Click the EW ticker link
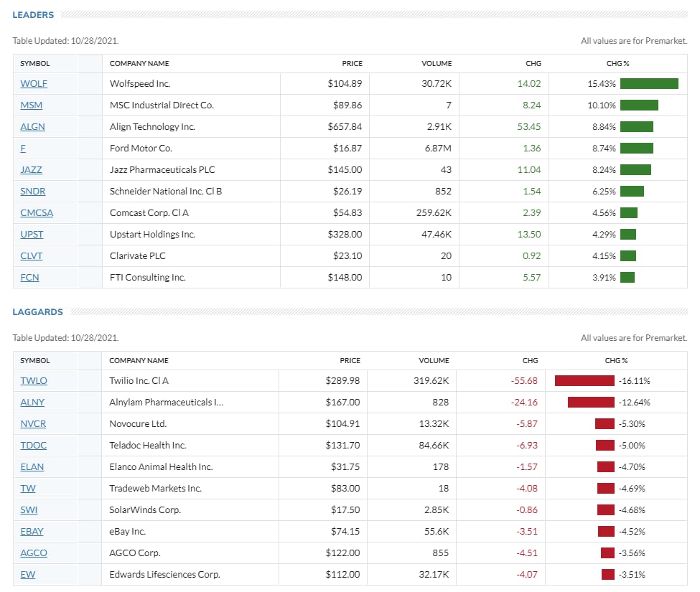700x592 pixels. coord(28,575)
